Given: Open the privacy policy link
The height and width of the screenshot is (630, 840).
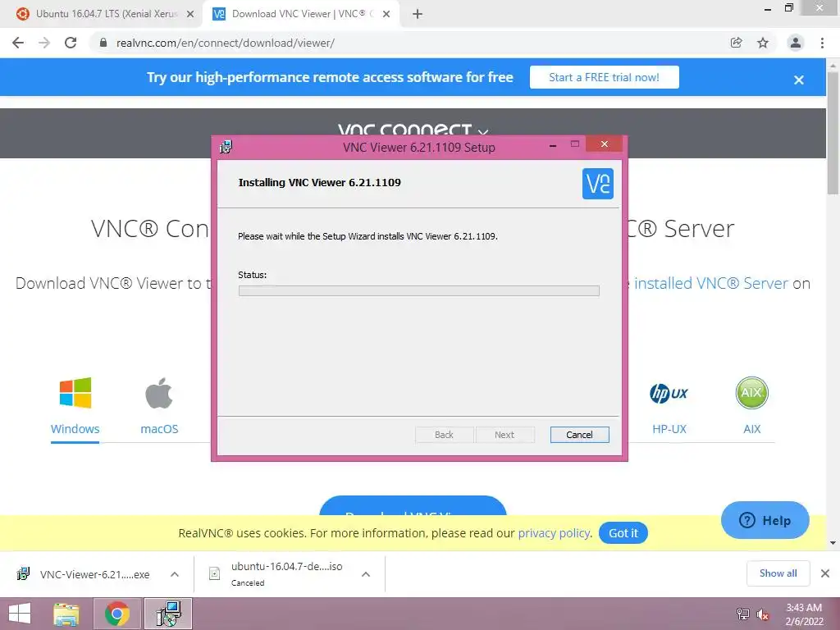Looking at the screenshot, I should tap(554, 533).
